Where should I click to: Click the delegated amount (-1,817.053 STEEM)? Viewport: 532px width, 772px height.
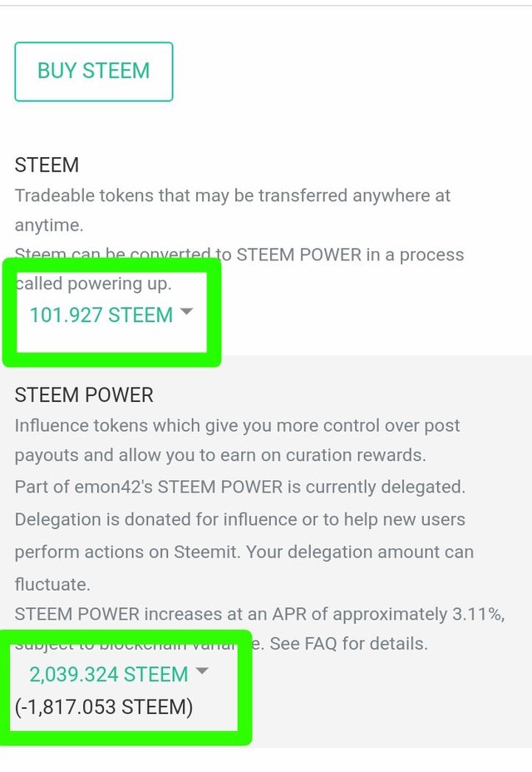point(104,707)
